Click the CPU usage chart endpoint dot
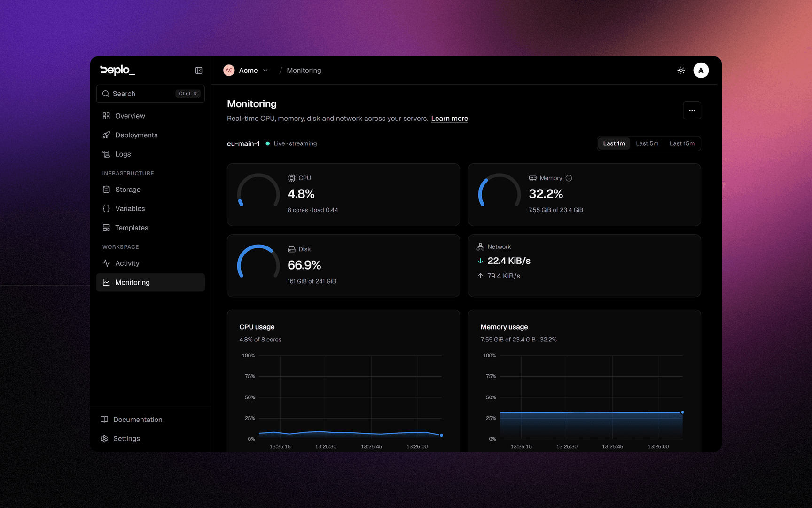 point(442,435)
